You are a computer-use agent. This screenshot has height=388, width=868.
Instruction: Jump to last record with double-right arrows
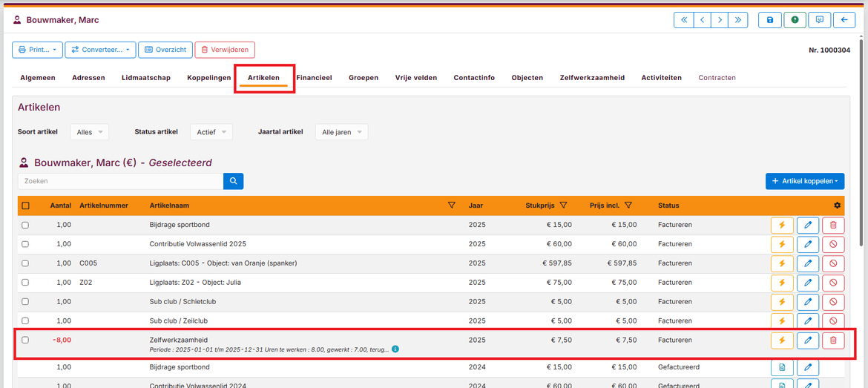point(738,20)
